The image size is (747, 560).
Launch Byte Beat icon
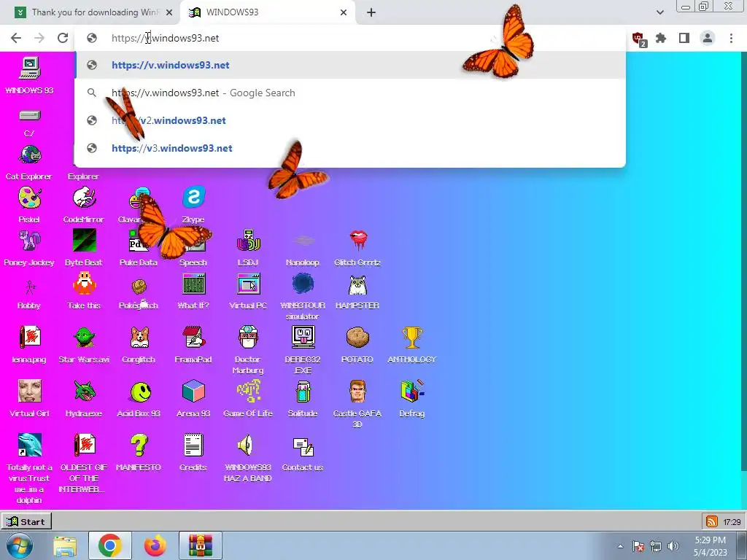[84, 240]
